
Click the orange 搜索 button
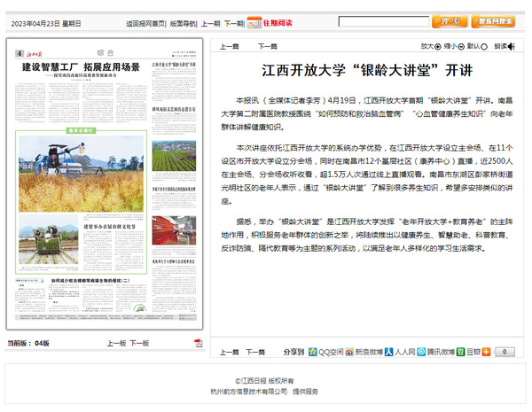coord(450,21)
